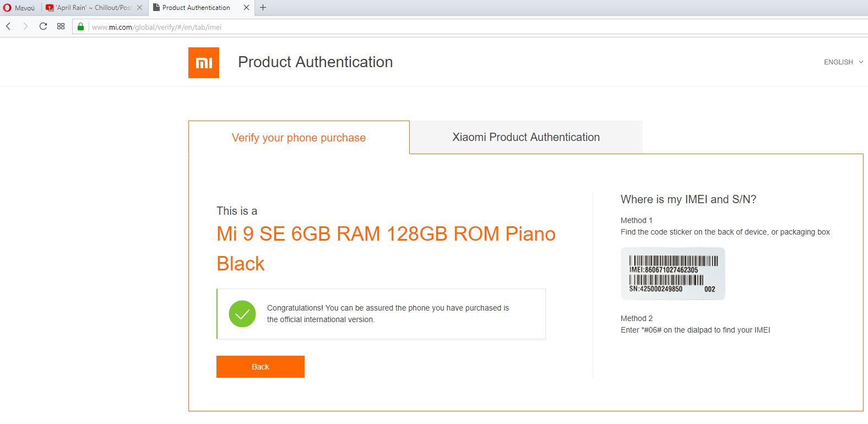Open the Speed Dial start page icon

(61, 26)
